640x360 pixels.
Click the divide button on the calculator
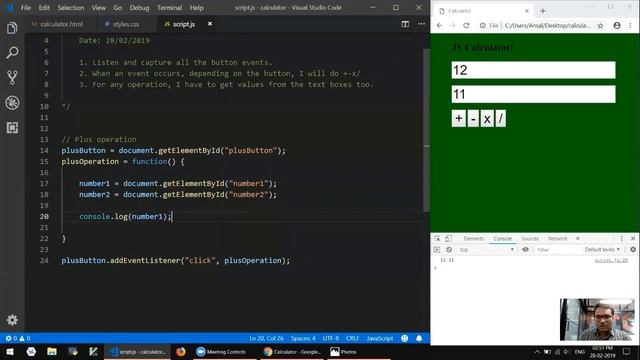pyautogui.click(x=500, y=118)
